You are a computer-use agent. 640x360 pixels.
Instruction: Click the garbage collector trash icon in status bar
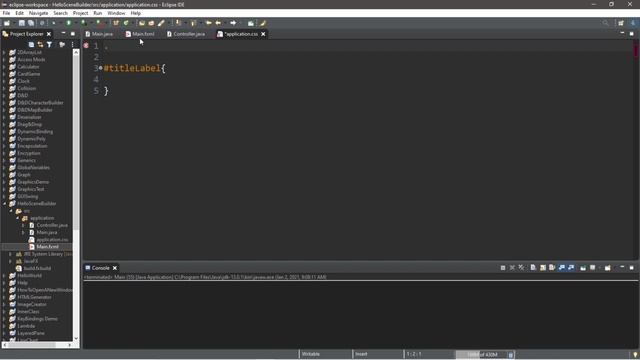point(511,354)
